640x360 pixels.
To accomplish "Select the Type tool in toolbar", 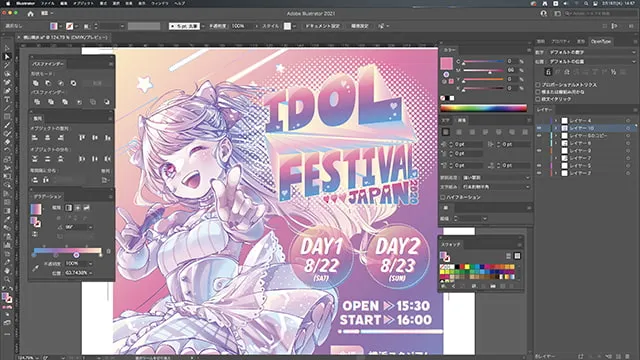I will click(x=7, y=99).
